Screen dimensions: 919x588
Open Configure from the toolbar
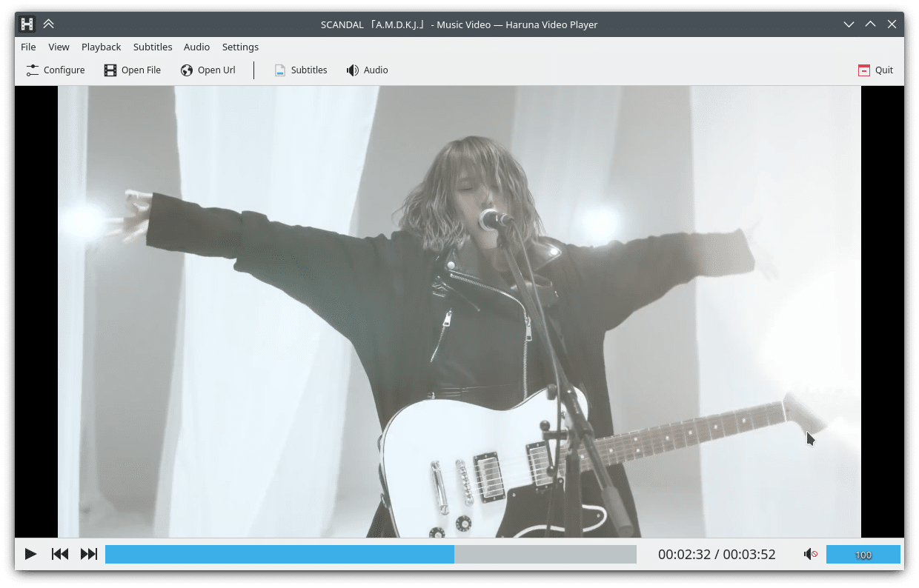click(x=56, y=70)
